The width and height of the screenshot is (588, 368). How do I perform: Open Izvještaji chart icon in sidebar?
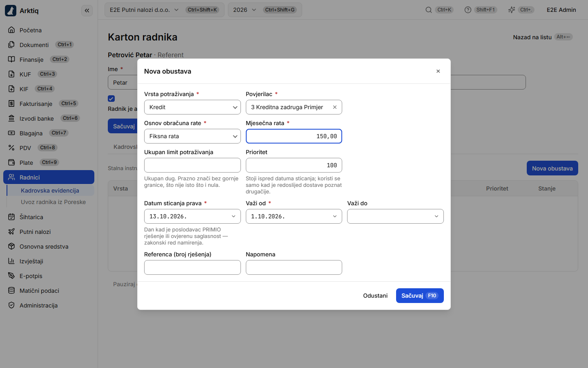11,261
